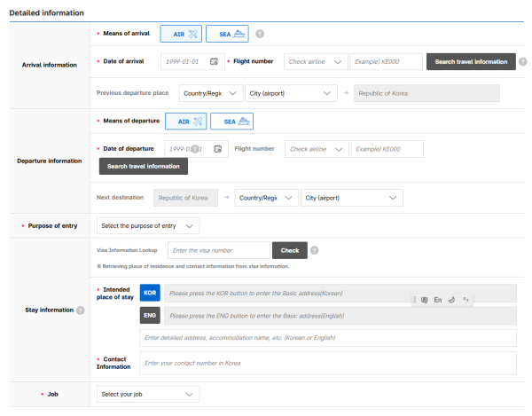Click help icon beside arrival Search travel information

[525, 61]
